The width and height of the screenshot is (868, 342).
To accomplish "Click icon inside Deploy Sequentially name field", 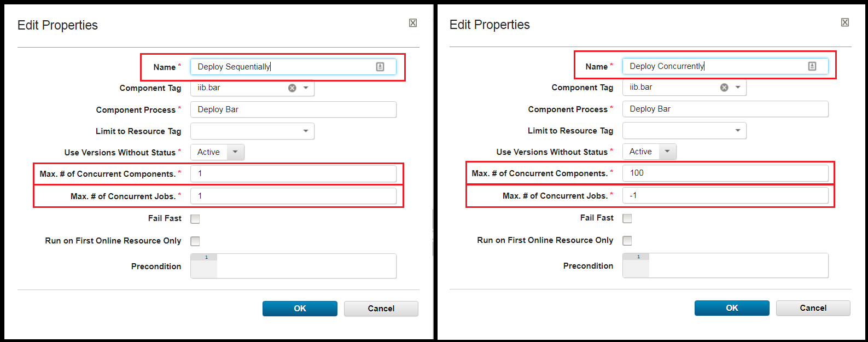I will [380, 67].
